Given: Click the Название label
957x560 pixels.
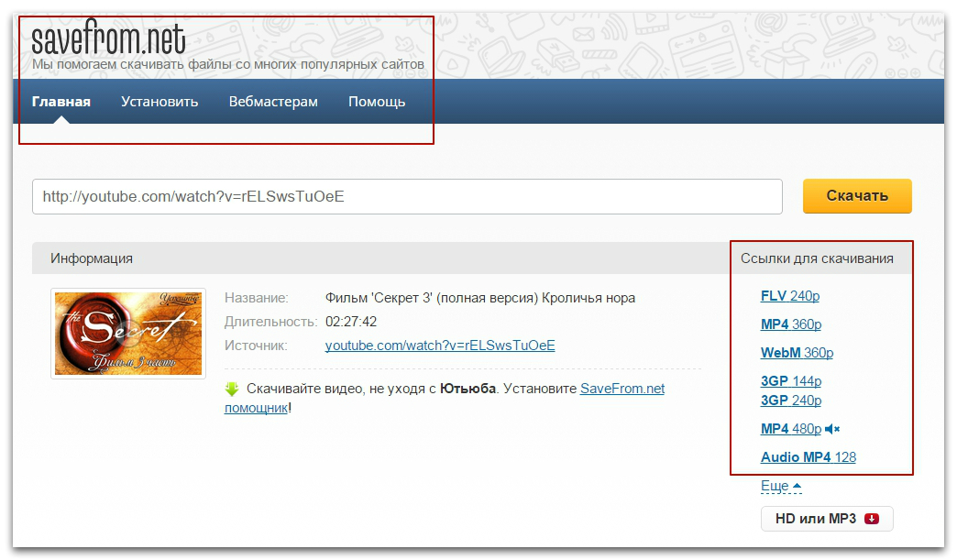Looking at the screenshot, I should pos(257,298).
